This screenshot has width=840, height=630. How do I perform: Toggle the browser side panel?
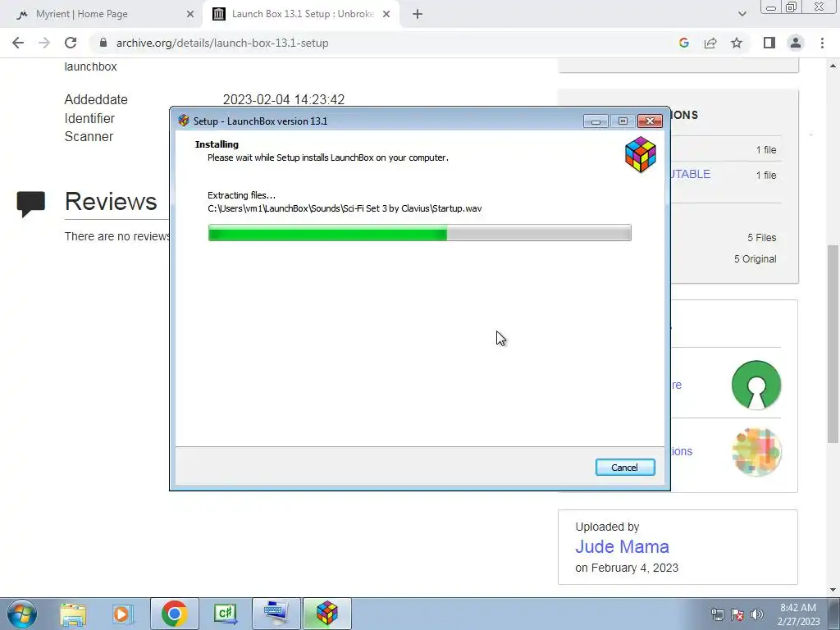coord(769,43)
